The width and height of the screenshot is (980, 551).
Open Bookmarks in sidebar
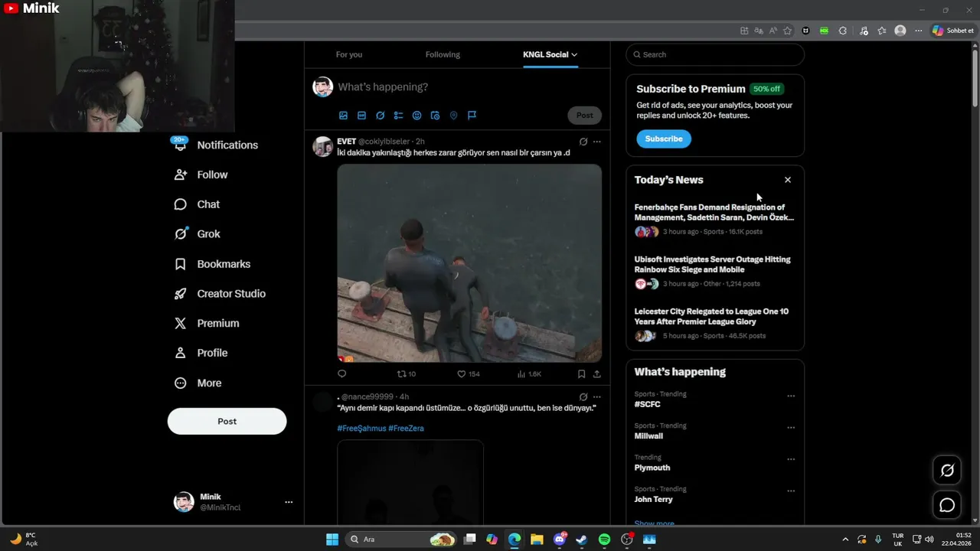coord(213,264)
